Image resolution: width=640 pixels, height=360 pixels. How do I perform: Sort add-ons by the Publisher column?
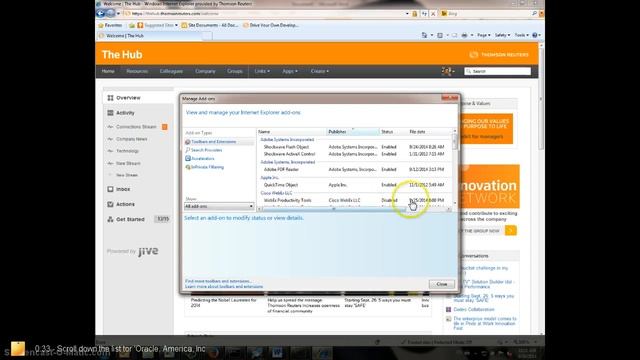click(x=353, y=132)
